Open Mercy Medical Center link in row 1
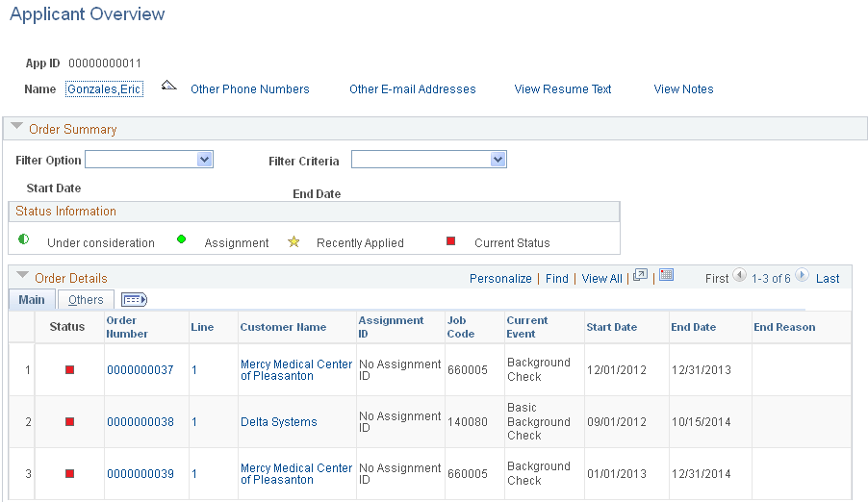 click(x=296, y=369)
